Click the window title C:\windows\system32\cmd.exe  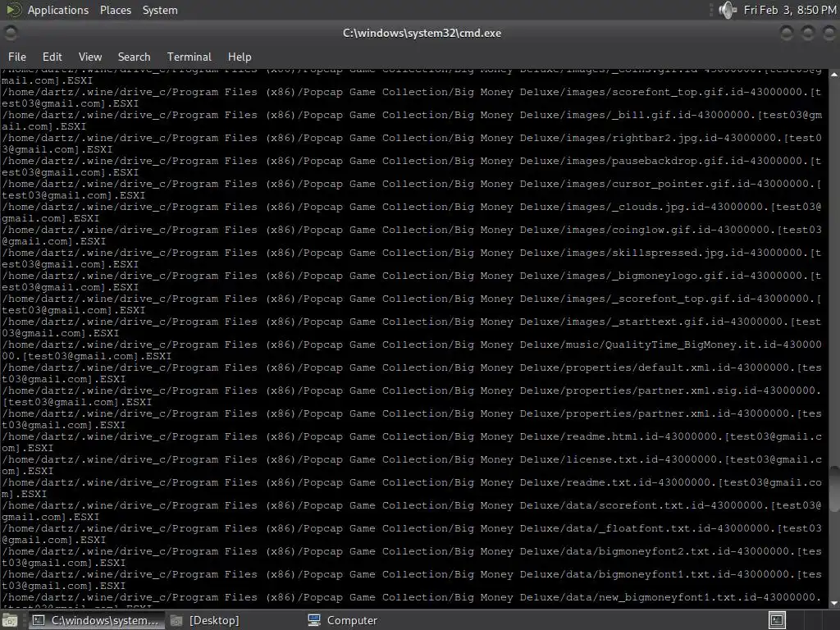(x=422, y=33)
